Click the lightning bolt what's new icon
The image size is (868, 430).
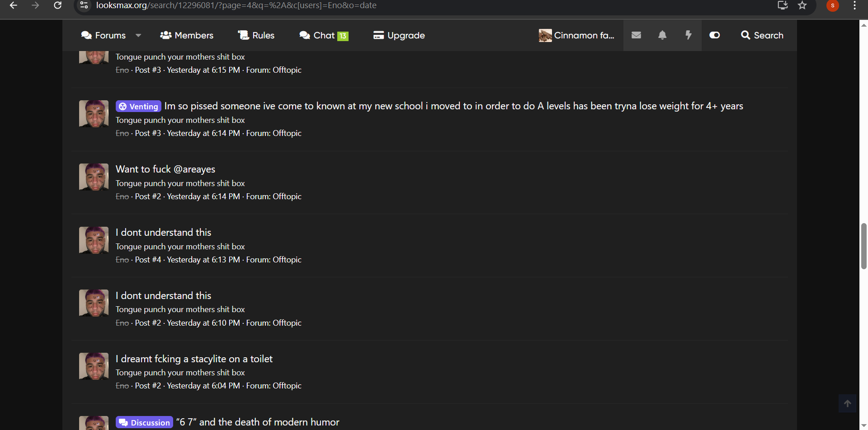coord(688,35)
